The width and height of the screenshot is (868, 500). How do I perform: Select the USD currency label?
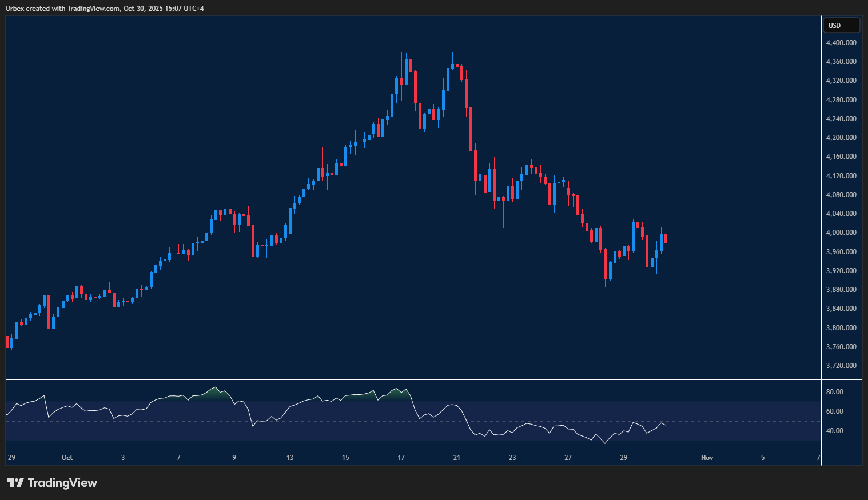tap(841, 25)
